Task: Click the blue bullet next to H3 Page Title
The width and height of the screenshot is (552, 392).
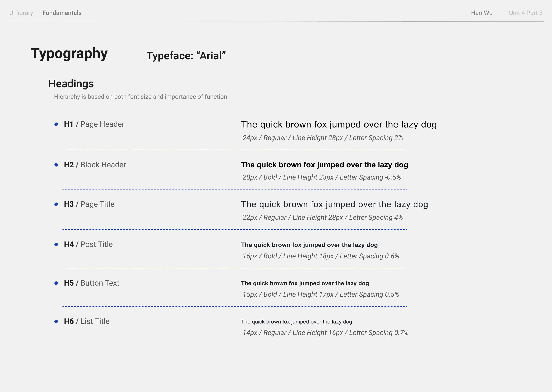Action: (56, 204)
